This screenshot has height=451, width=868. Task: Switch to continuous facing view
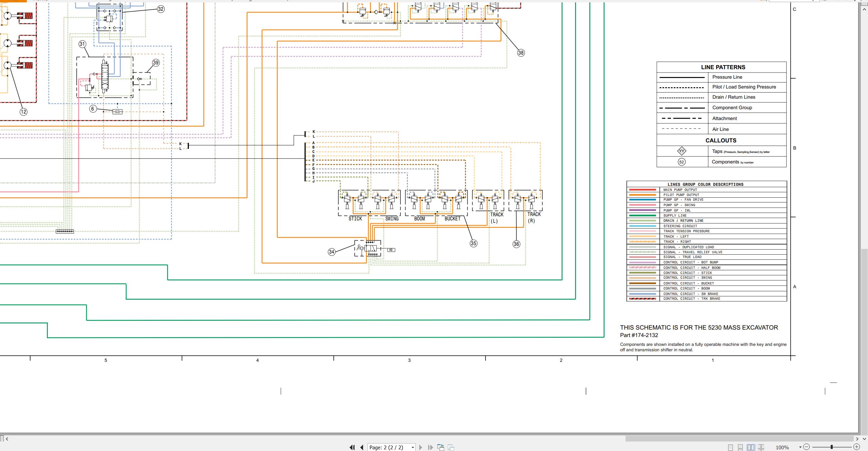coord(761,447)
